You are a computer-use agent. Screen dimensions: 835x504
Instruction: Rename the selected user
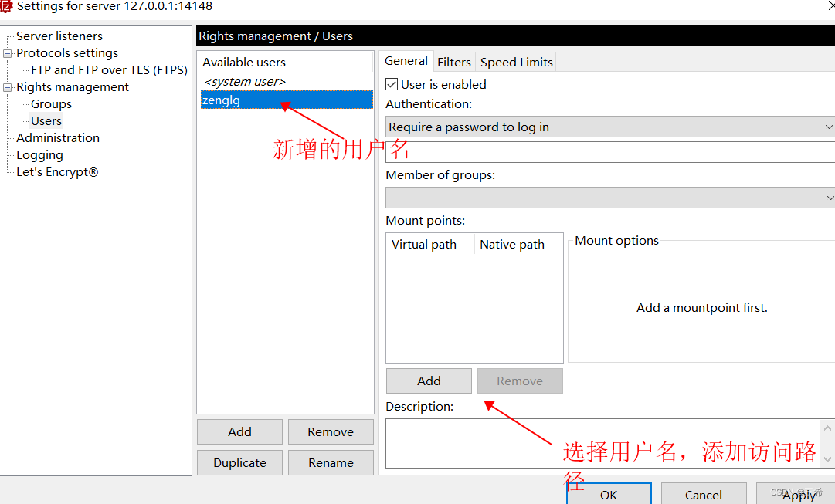pyautogui.click(x=331, y=462)
